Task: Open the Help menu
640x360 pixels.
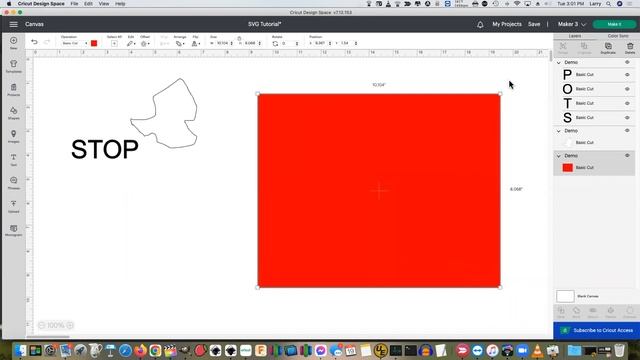Action: (x=120, y=4)
